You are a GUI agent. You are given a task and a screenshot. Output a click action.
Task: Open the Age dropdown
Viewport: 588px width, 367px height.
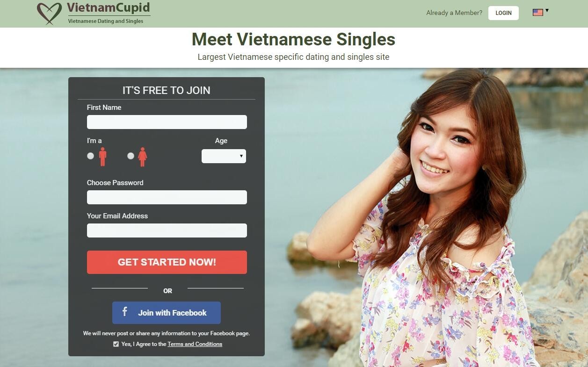tap(224, 156)
